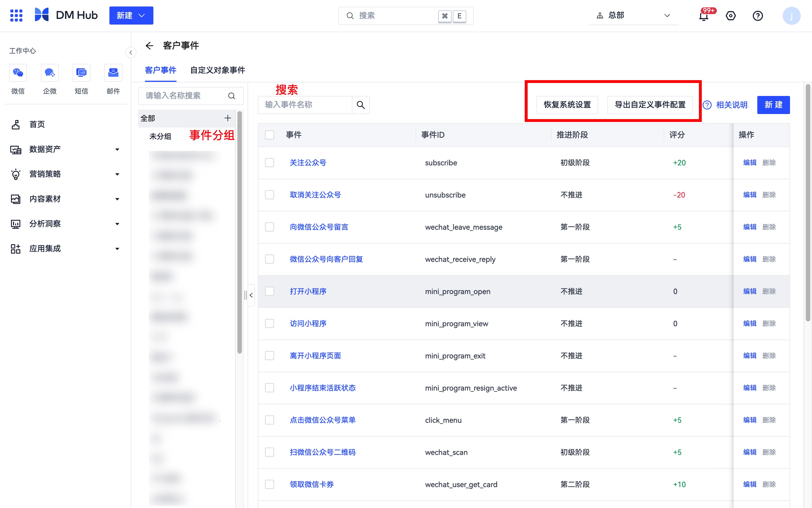This screenshot has width=812, height=508.
Task: Check the 离开小程序页面 row checkbox
Action: 270,356
